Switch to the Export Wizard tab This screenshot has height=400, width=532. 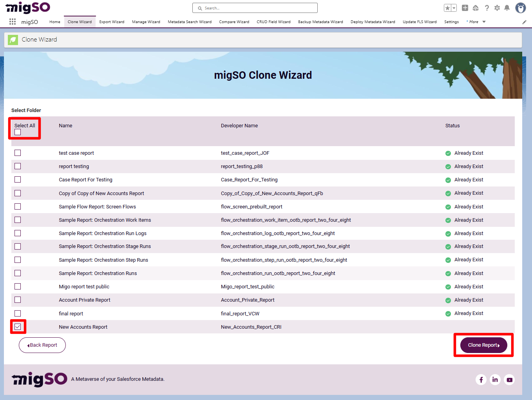click(112, 22)
